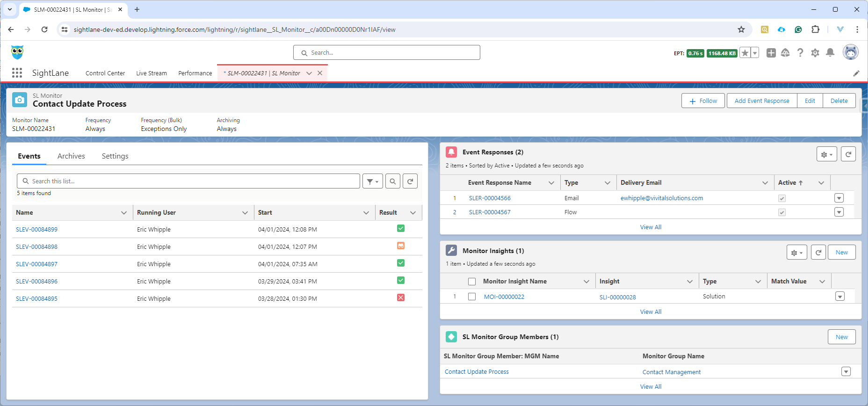Click the events list filter icon

coord(373,181)
